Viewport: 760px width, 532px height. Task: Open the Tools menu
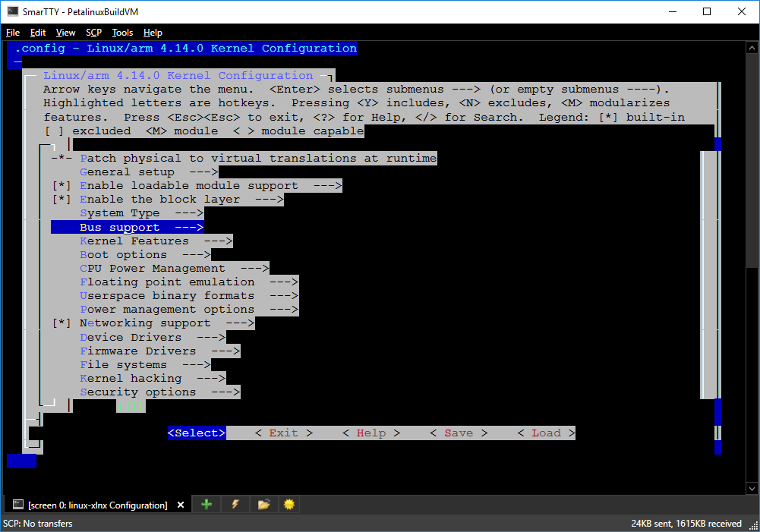(x=122, y=33)
